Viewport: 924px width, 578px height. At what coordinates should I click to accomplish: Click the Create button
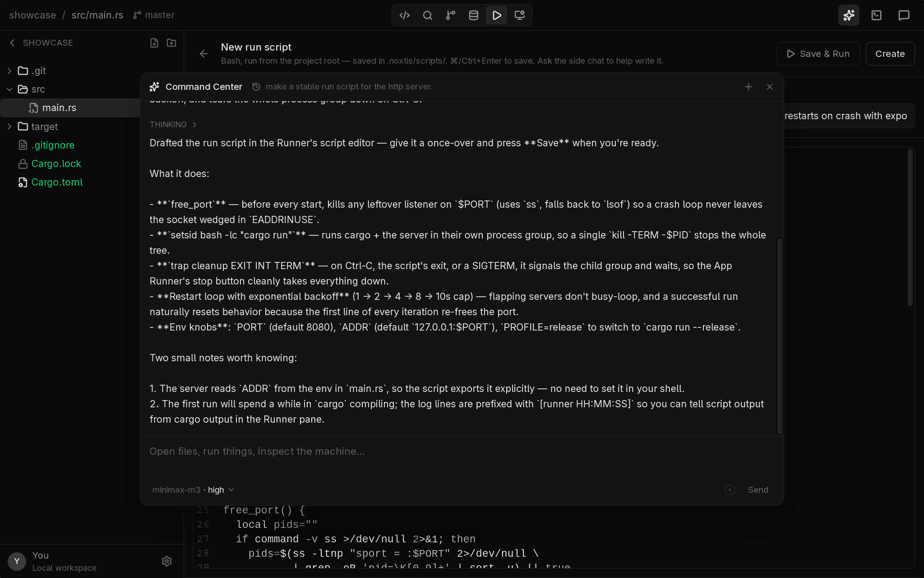890,54
